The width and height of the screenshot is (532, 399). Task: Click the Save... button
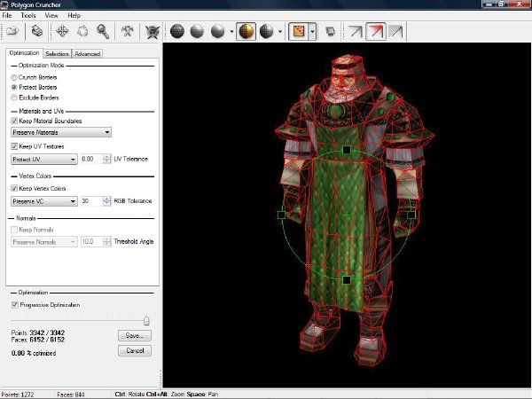(135, 335)
